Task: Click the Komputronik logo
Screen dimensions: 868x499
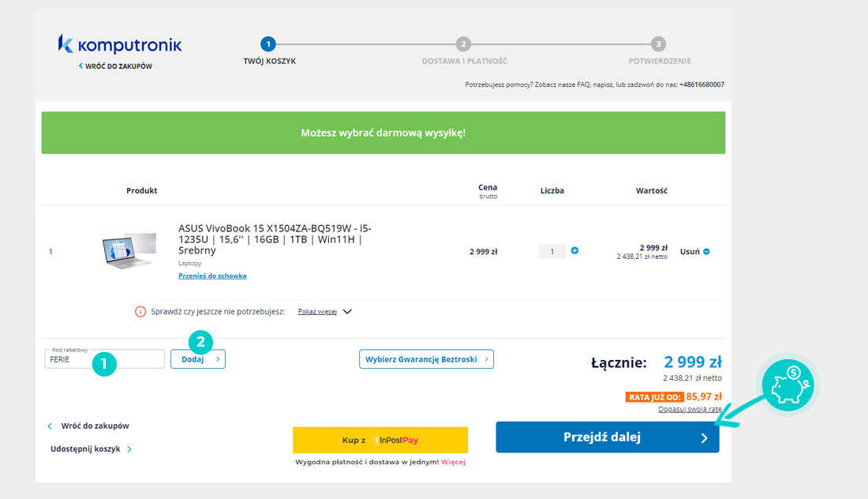Action: pos(120,44)
